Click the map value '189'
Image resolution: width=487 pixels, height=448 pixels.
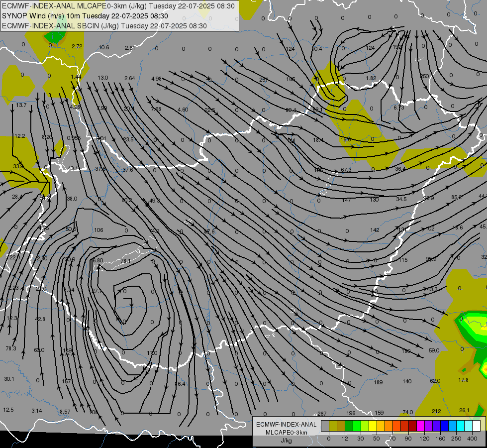tap(378, 382)
